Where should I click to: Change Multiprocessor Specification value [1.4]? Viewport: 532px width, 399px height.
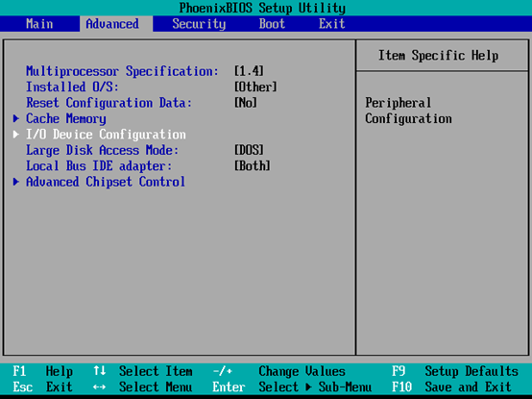click(x=249, y=71)
